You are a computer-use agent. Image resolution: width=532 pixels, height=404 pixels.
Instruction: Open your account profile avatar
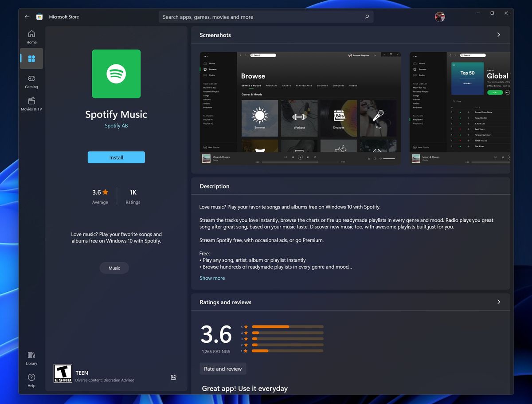point(439,16)
